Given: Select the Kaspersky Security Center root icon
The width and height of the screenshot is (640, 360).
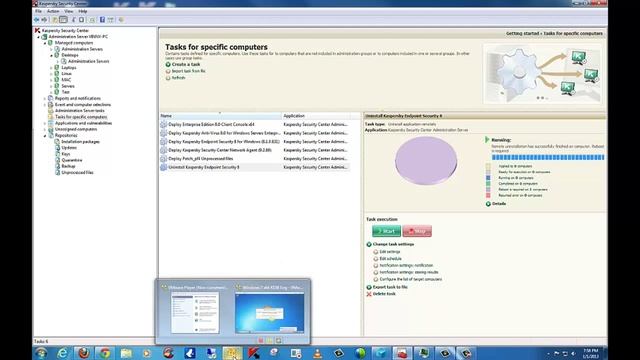Looking at the screenshot, I should [x=37, y=30].
